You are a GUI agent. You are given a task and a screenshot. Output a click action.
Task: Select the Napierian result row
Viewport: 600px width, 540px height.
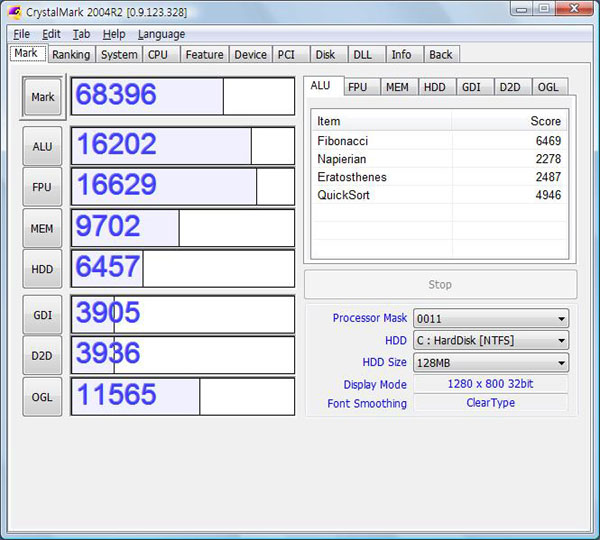[439, 159]
